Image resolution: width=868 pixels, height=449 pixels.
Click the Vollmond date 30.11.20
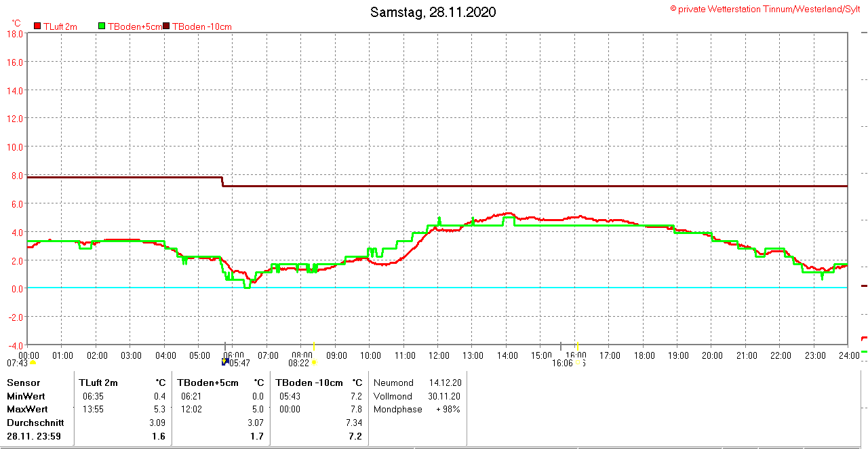[x=444, y=396]
